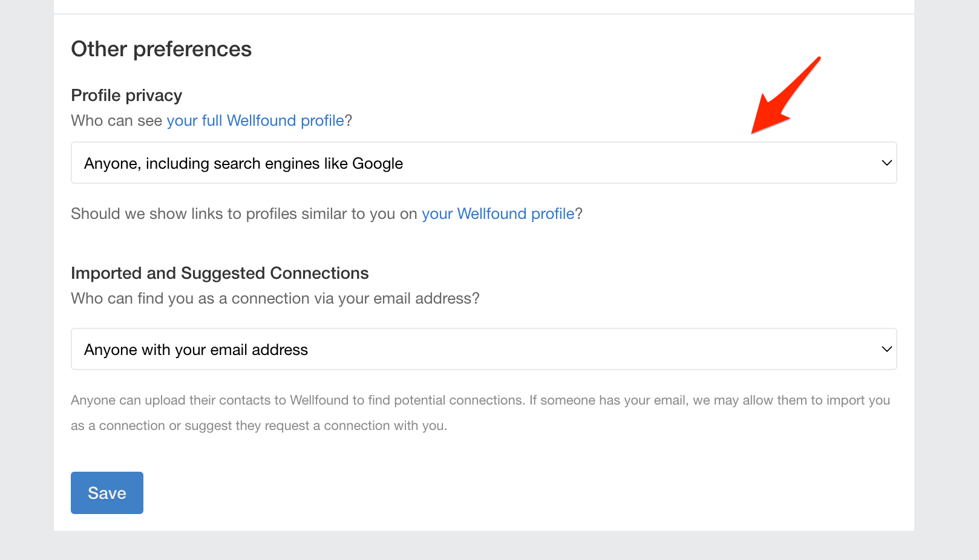Follow the "your Wellfound profile" link
The width and height of the screenshot is (979, 560).
[498, 214]
